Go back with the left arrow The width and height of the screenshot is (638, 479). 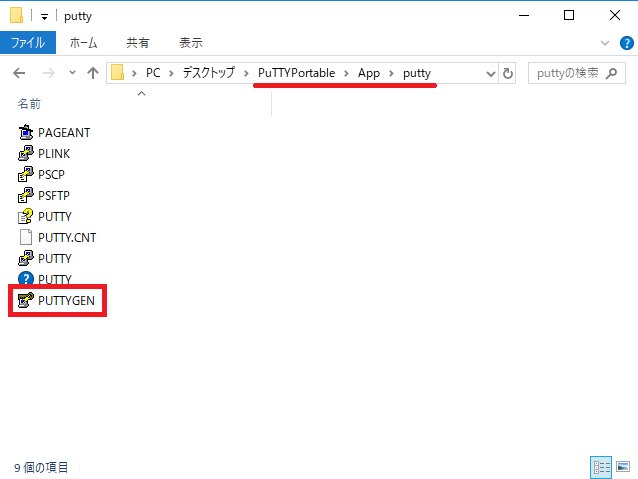pos(19,73)
